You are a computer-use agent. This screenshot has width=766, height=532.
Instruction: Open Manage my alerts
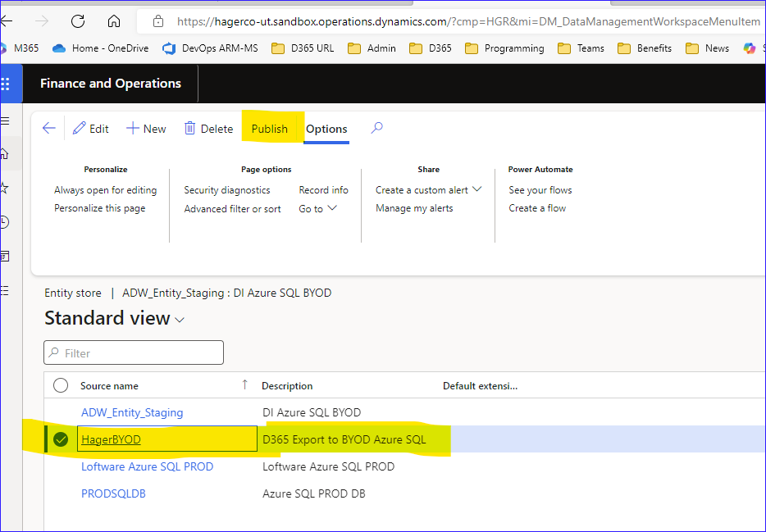[414, 208]
